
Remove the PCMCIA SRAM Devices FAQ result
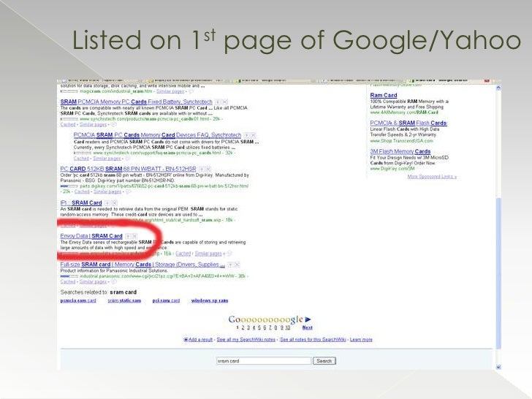click(x=253, y=135)
